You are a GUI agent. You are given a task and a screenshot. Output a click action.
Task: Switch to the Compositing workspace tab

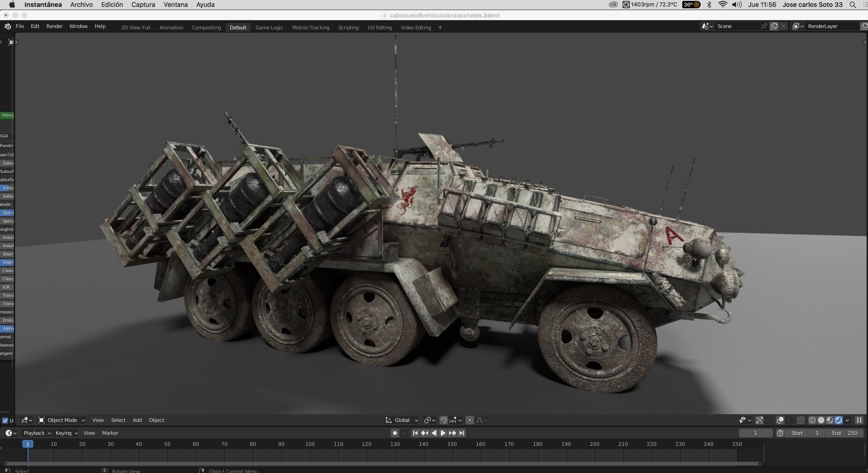pos(206,28)
